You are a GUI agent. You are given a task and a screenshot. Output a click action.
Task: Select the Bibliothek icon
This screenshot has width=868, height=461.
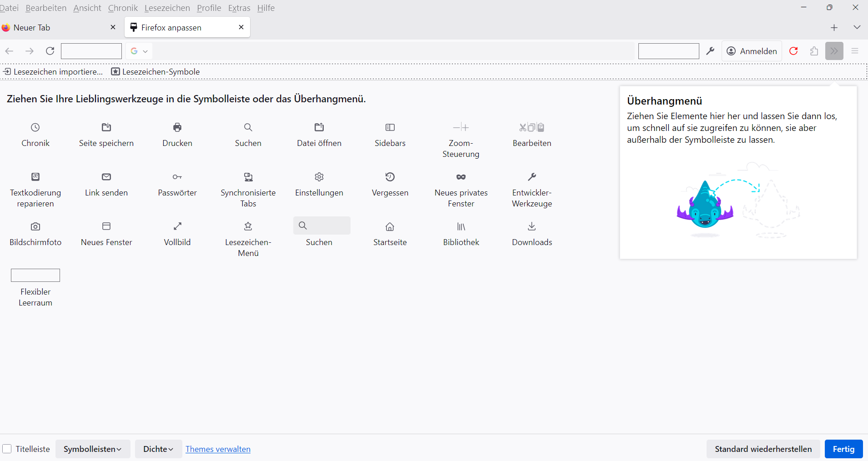[x=461, y=226]
